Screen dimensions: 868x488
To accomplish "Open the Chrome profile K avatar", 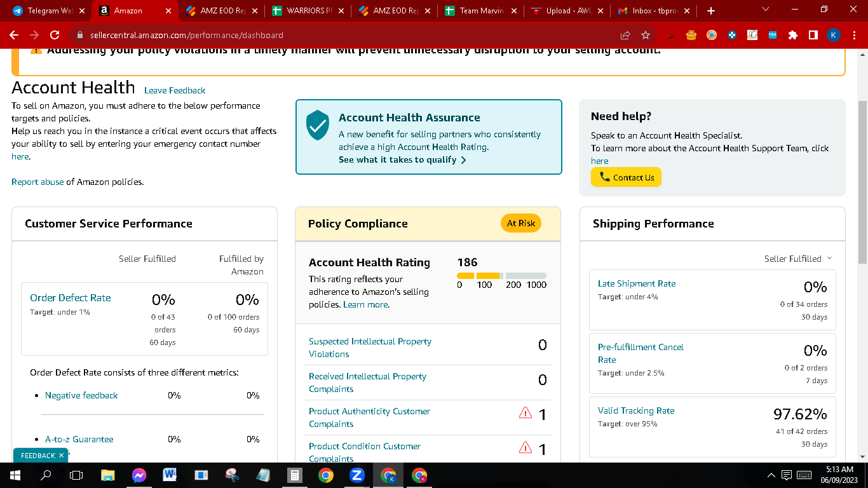I will [x=834, y=35].
